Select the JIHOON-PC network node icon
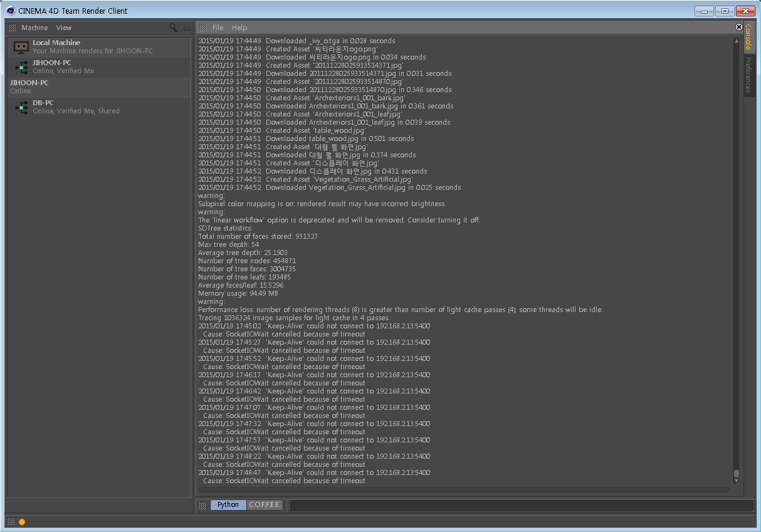This screenshot has height=532, width=761. (x=21, y=67)
